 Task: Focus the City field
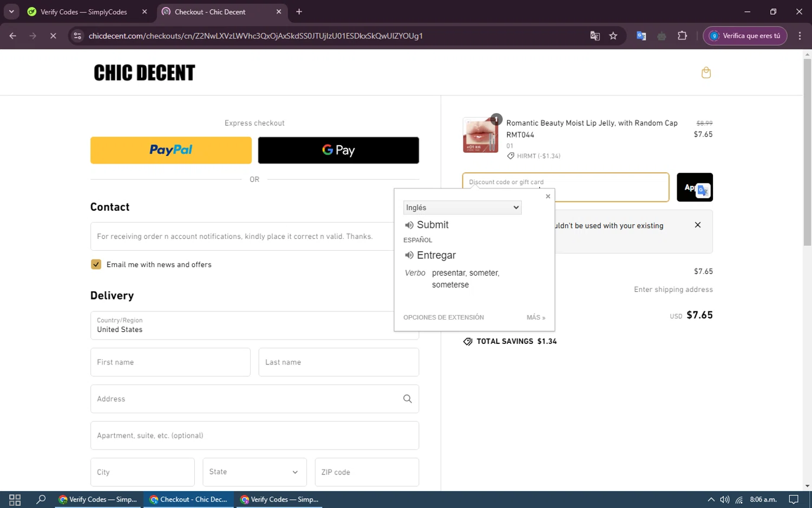click(142, 472)
